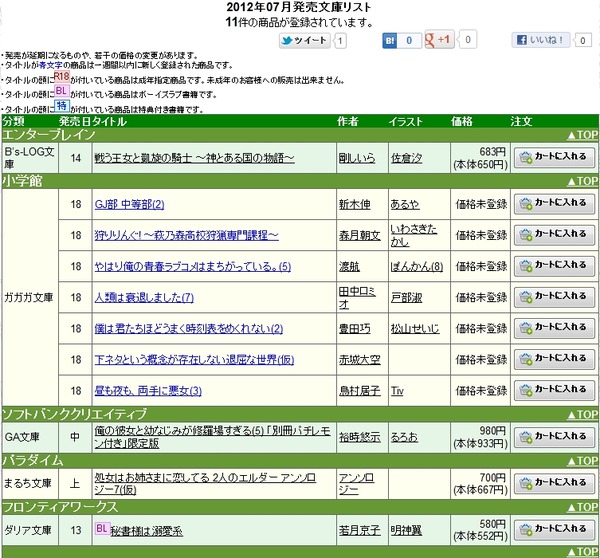Open illustrator link 明神翼
Image resolution: width=600 pixels, height=558 pixels.
(406, 530)
